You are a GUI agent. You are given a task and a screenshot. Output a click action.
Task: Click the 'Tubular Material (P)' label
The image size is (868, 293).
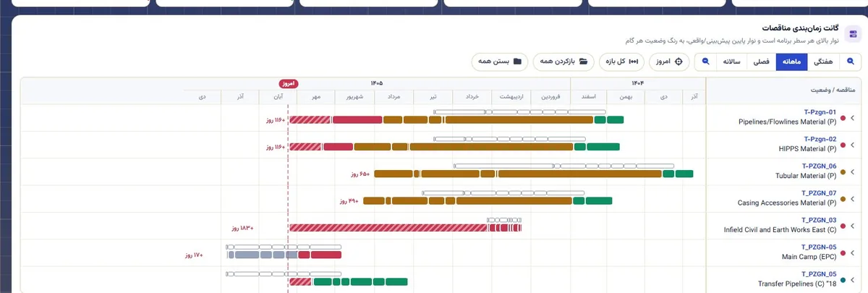click(806, 176)
